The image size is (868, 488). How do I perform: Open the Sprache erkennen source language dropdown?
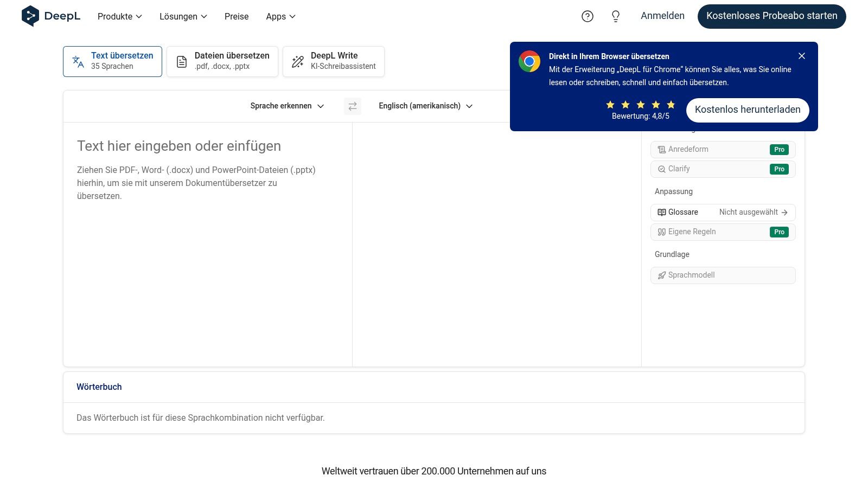pos(287,106)
